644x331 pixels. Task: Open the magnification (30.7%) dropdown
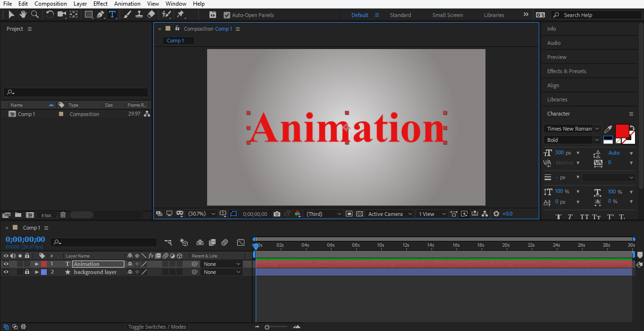pos(201,214)
